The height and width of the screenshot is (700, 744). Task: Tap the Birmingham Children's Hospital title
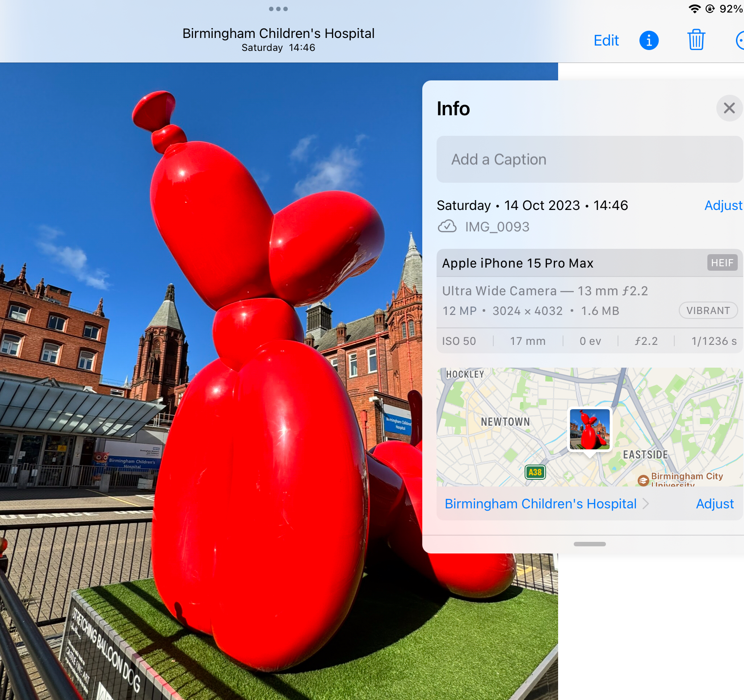[x=278, y=34]
